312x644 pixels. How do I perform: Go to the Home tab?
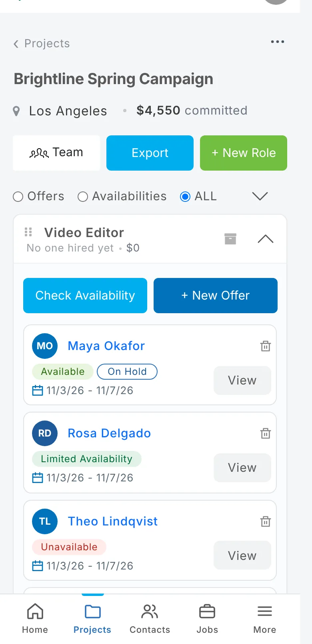coord(35,618)
